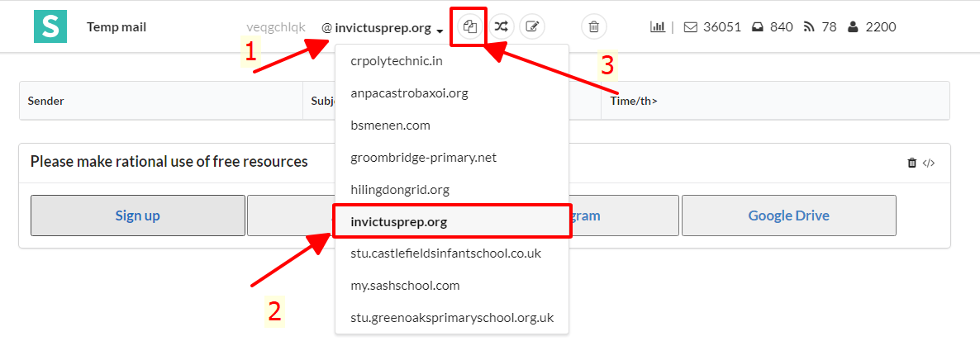Image resolution: width=980 pixels, height=360 pixels.
Task: Select anpacastrobaxoi.org from domain list
Action: [x=452, y=94]
